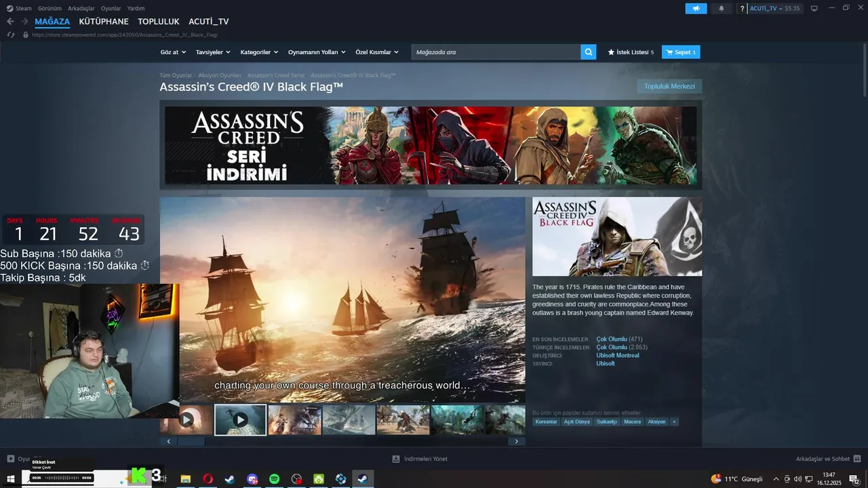Click the Assassin's Creed IV Black Flag cover image
The height and width of the screenshot is (488, 868).
(617, 237)
